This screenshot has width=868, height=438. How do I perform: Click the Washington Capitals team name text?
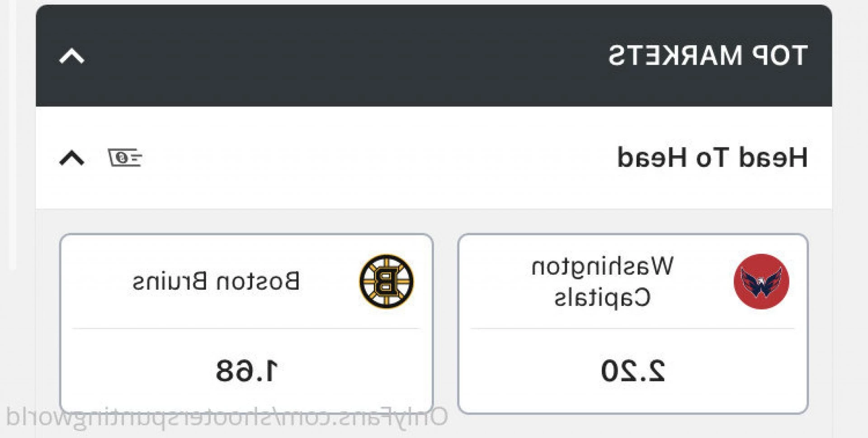tap(603, 282)
